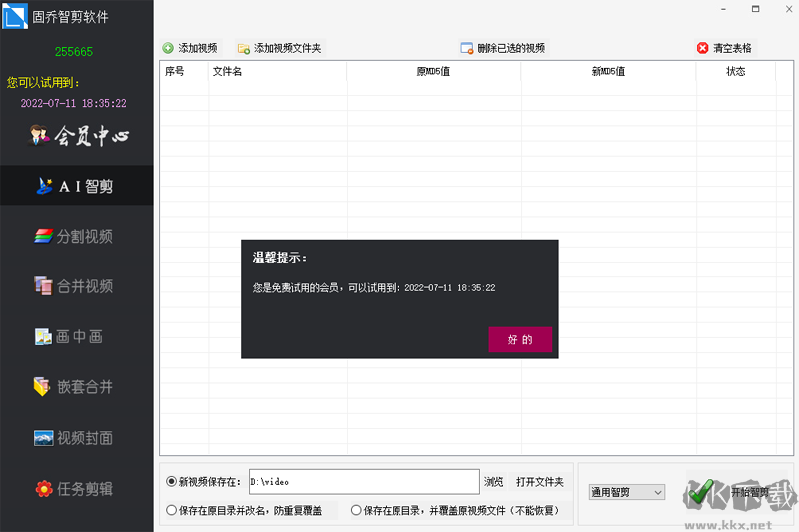The height and width of the screenshot is (532, 799).
Task: Go to 嵌套合并 nested merge module
Action: pyautogui.click(x=73, y=387)
